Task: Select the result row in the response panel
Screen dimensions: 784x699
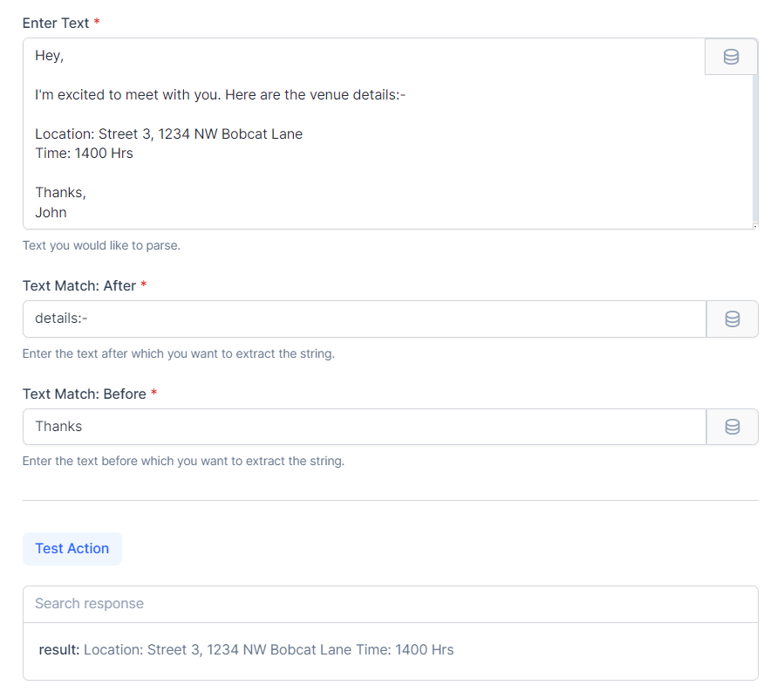Action: tap(246, 650)
